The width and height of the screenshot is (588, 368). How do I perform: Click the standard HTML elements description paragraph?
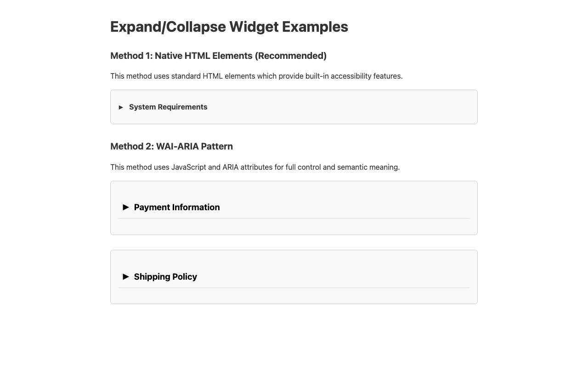tap(256, 76)
